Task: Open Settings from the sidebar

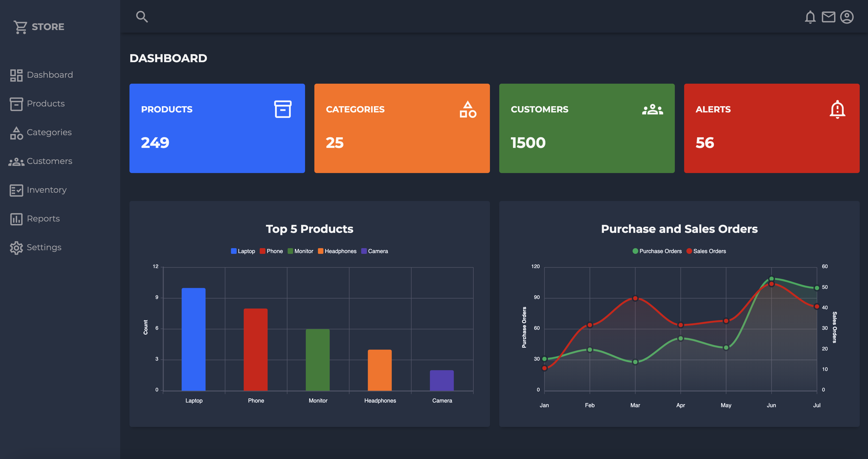Action: coord(44,247)
